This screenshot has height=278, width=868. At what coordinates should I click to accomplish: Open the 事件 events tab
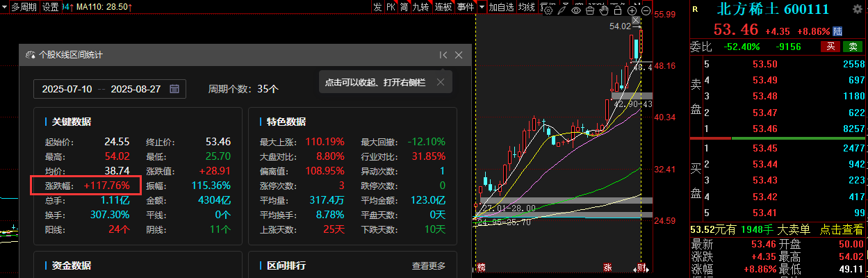466,7
